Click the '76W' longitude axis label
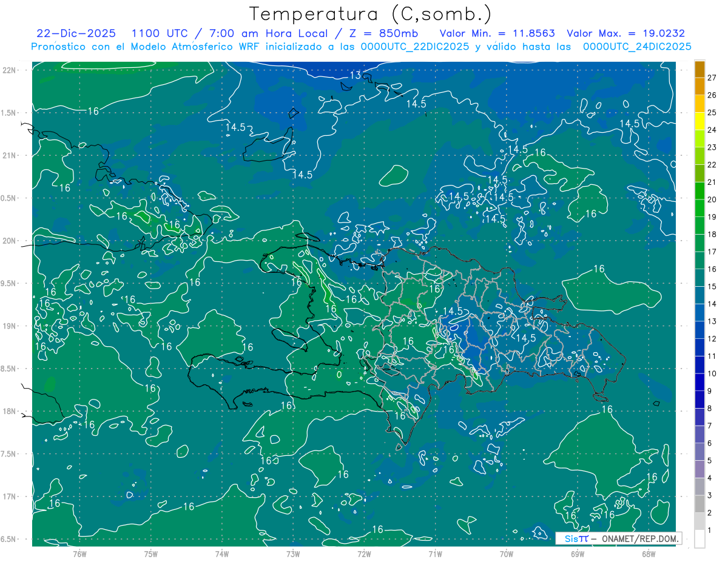The width and height of the screenshot is (728, 562). 79,554
